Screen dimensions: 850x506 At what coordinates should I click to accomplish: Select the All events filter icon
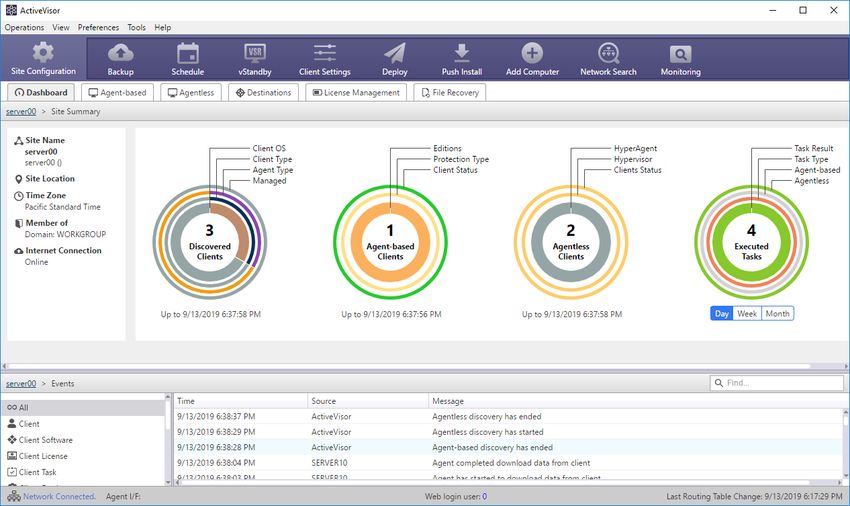pos(12,407)
